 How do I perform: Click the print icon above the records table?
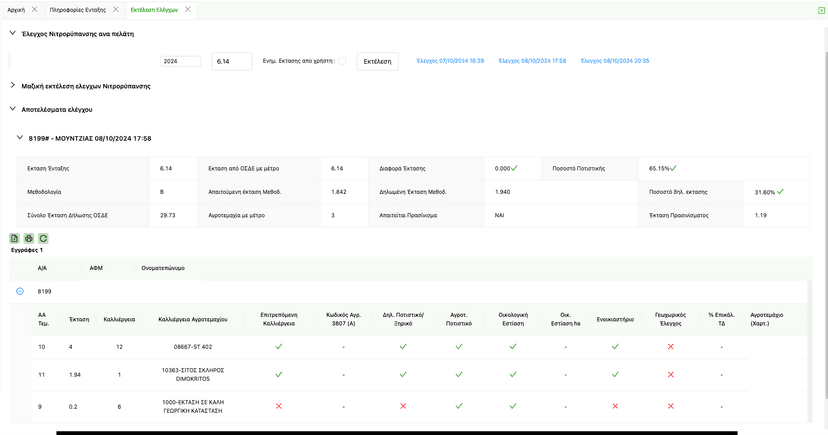pyautogui.click(x=29, y=239)
